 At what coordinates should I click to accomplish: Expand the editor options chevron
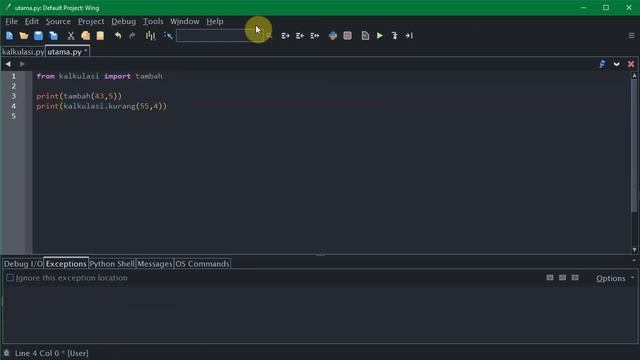617,64
